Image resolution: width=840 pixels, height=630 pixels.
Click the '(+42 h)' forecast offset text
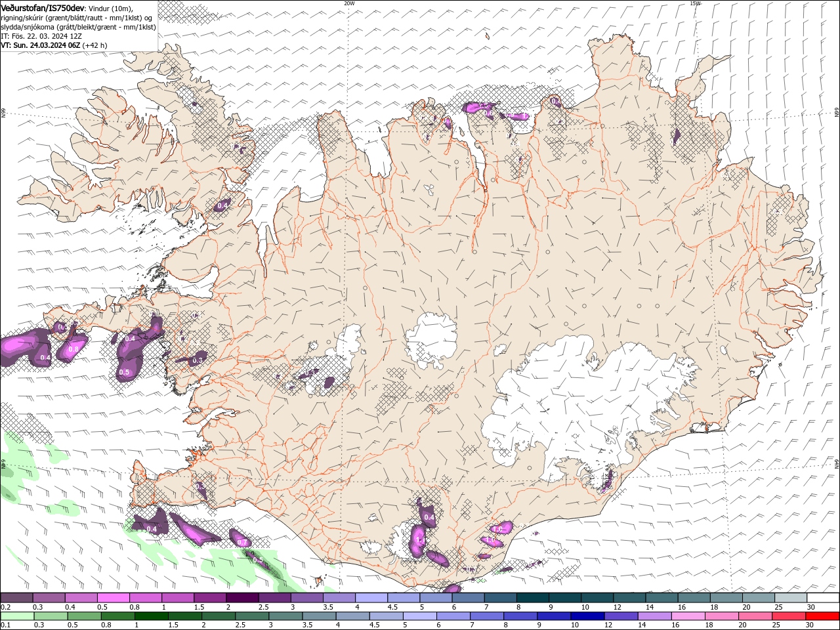tap(95, 45)
